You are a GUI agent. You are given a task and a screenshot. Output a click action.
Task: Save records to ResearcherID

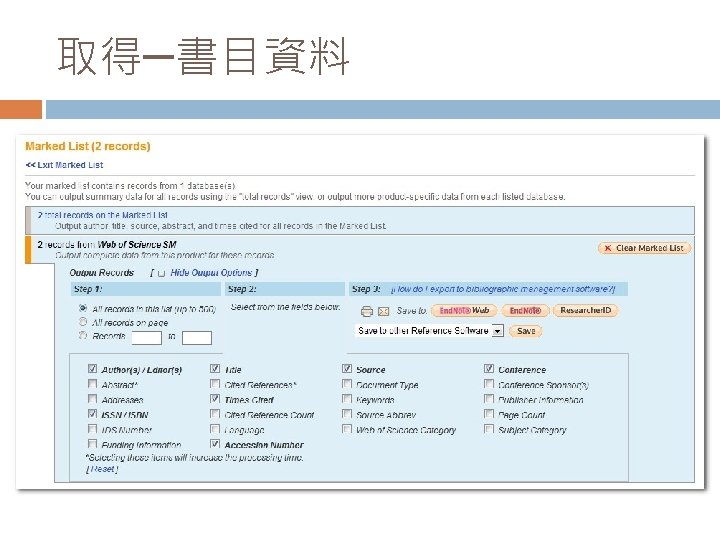[x=585, y=311]
